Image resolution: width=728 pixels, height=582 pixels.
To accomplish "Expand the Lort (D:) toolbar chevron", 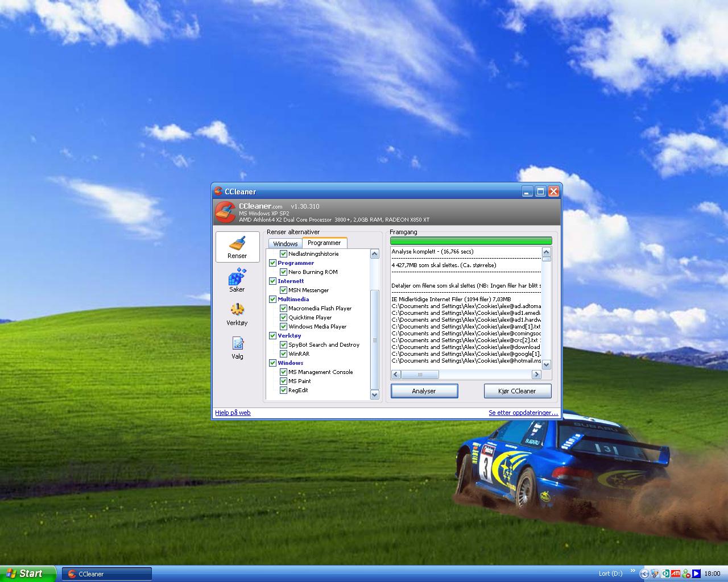I will pos(633,571).
